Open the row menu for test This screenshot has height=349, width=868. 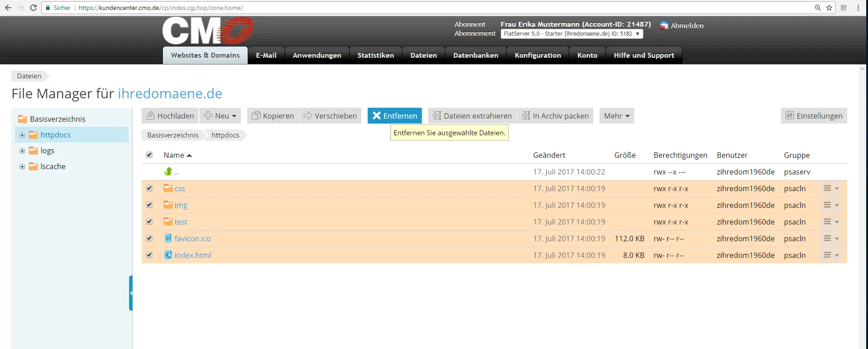[831, 221]
